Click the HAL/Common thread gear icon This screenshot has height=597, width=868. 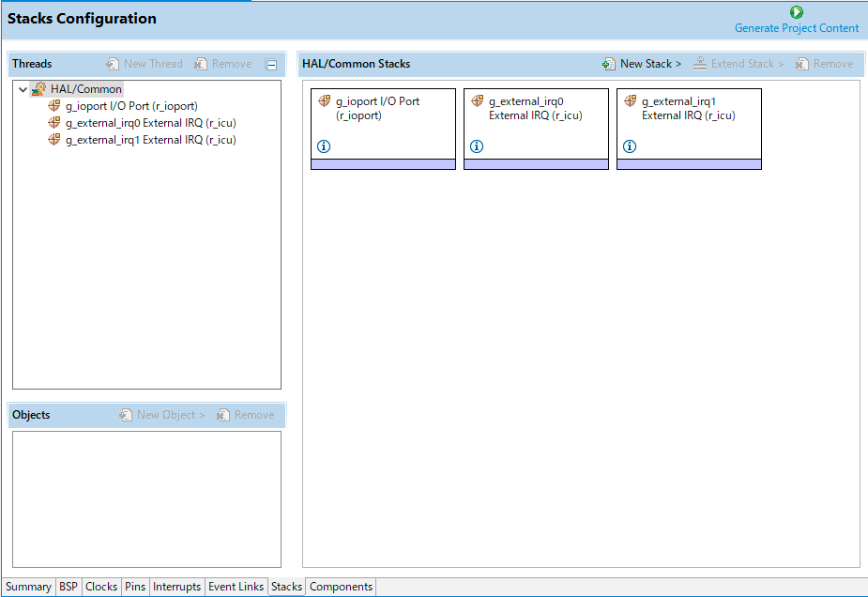(38, 89)
